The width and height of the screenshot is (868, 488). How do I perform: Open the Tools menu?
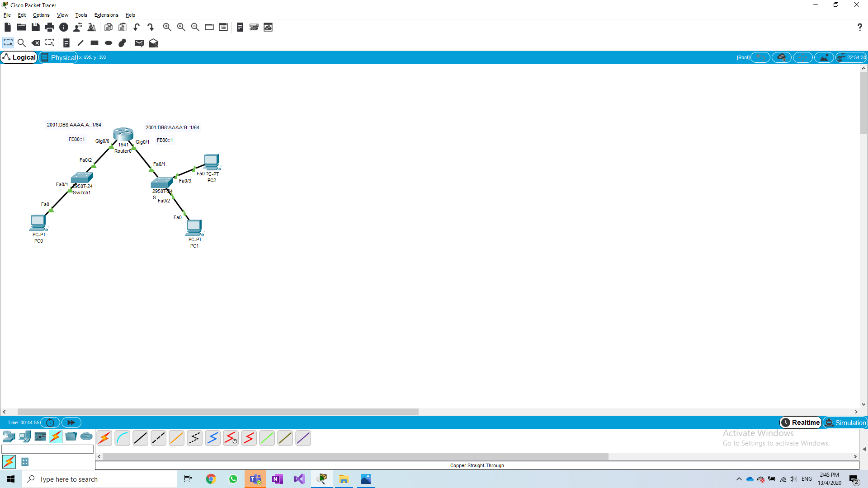pos(81,15)
